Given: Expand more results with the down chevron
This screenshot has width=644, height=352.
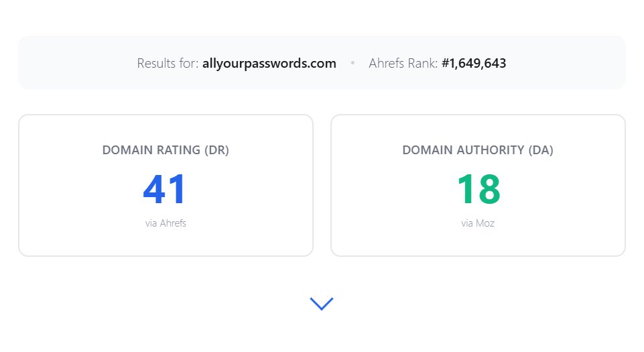Looking at the screenshot, I should [322, 304].
